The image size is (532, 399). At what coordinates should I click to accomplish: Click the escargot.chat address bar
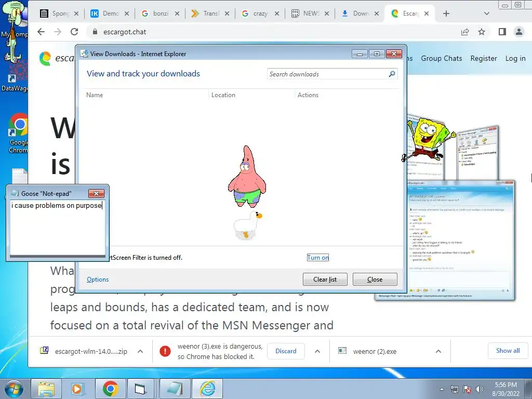click(x=271, y=32)
